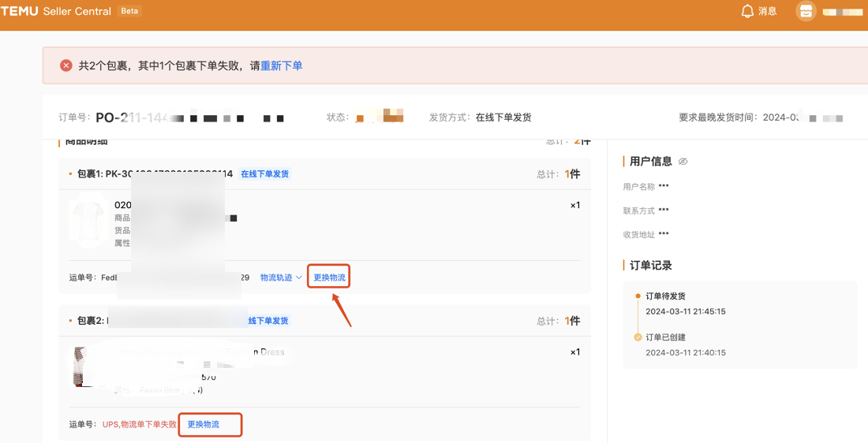
Task: Click the notification bell icon
Action: pos(746,11)
